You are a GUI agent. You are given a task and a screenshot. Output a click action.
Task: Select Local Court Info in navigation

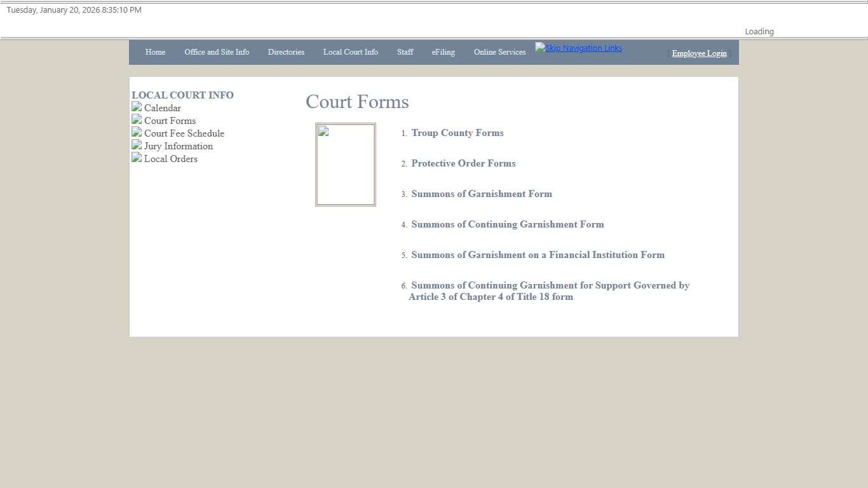(350, 52)
